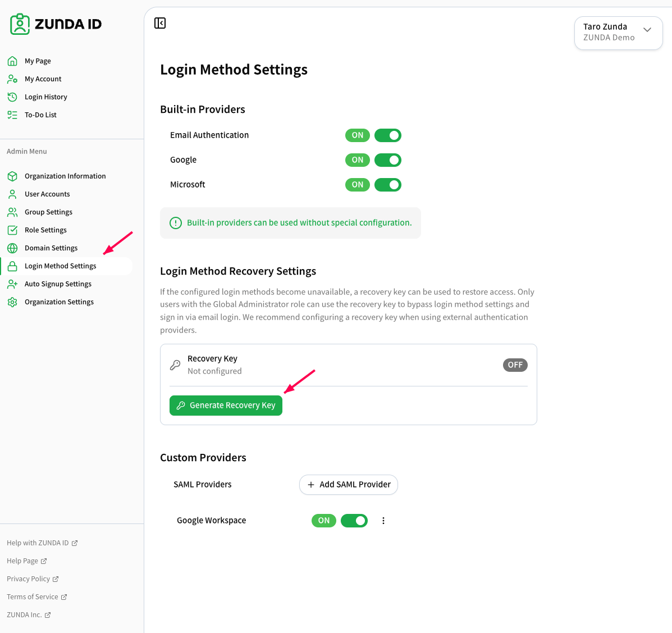Turn off the Microsoft provider toggle
Viewport: 672px width, 633px height.
(388, 185)
